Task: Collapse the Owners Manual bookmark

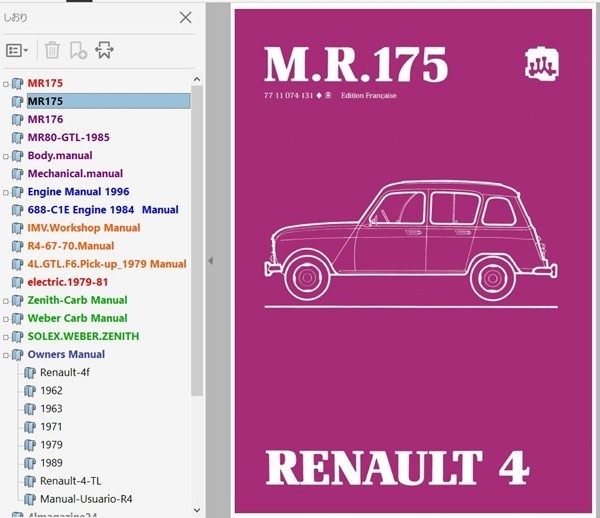Action: [x=6, y=355]
